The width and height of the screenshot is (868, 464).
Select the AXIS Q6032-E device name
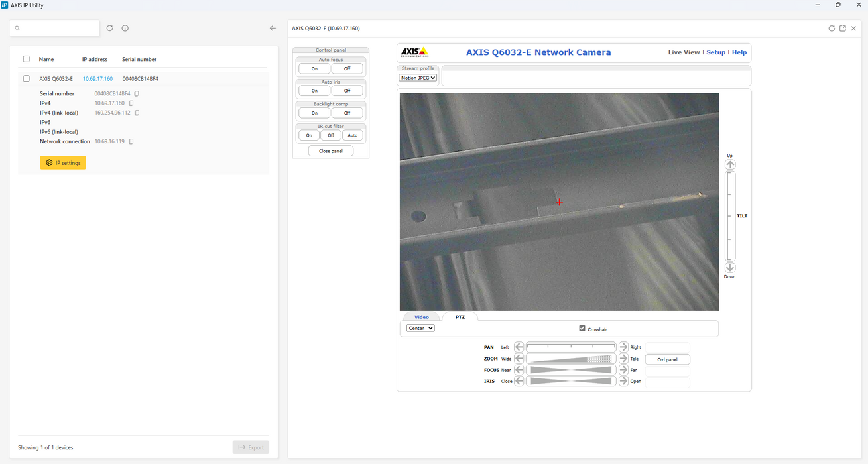tap(56, 78)
